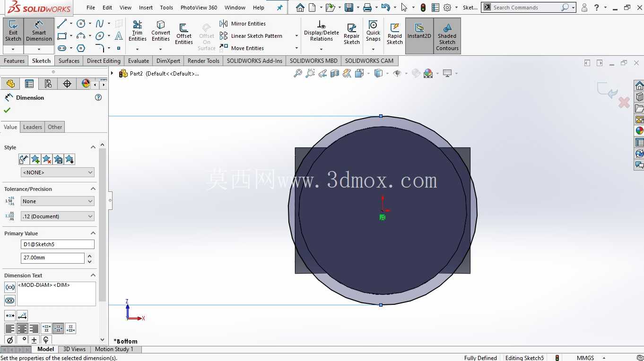Insert the diameter symbol in dimension text
The width and height of the screenshot is (644, 361).
(10, 340)
